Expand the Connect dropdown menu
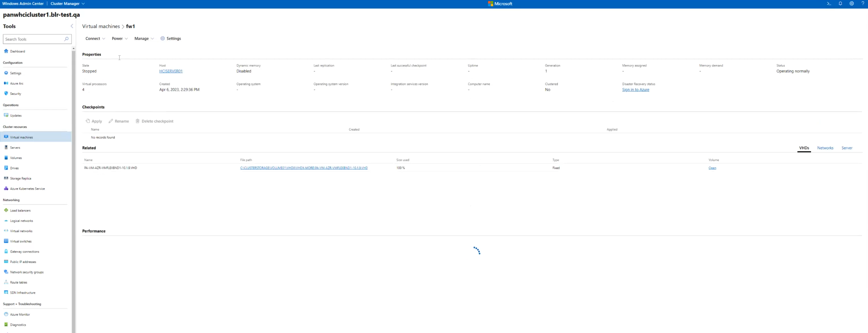This screenshot has height=333, width=868. tap(95, 39)
